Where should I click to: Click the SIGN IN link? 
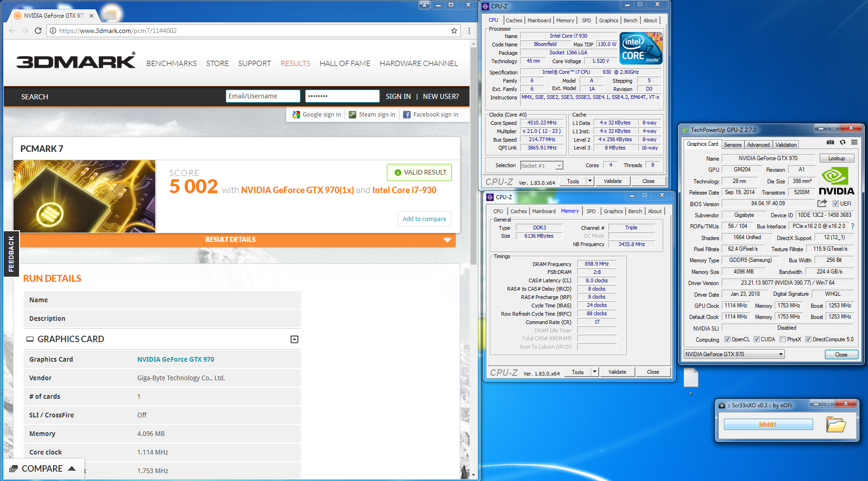tap(398, 97)
